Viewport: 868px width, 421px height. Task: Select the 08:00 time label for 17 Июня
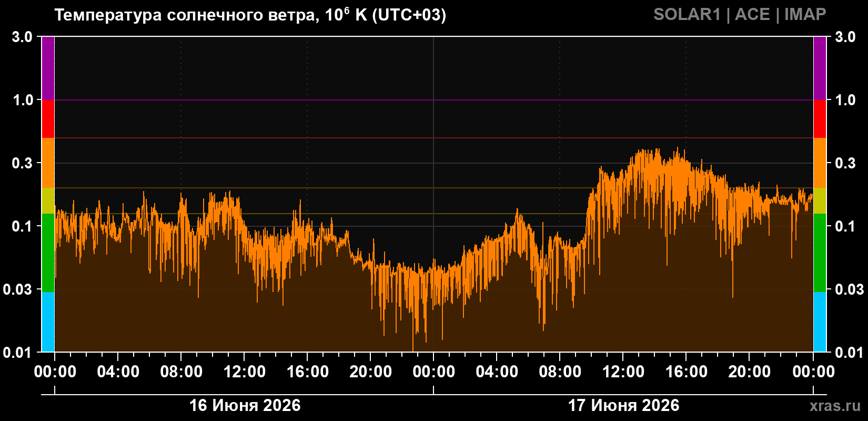click(560, 372)
